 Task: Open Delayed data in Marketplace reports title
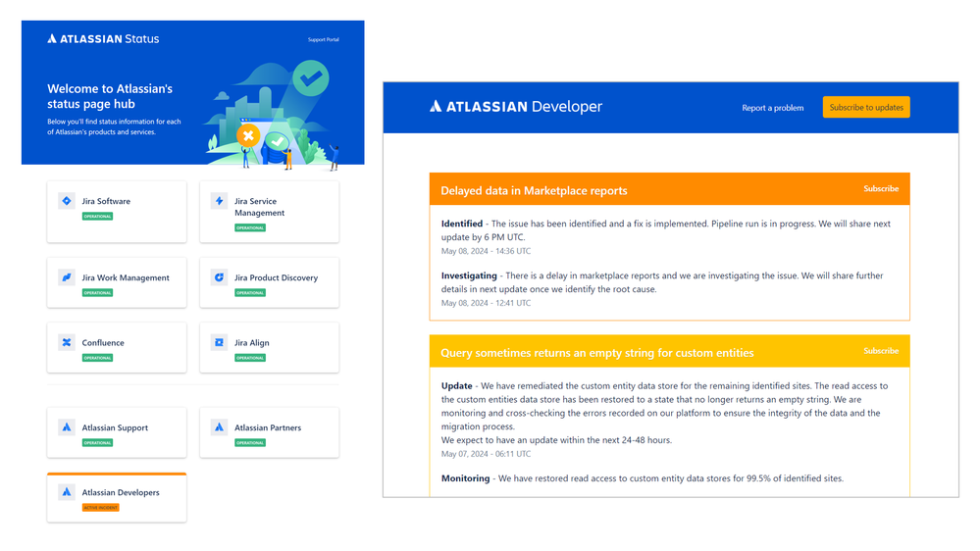click(534, 190)
